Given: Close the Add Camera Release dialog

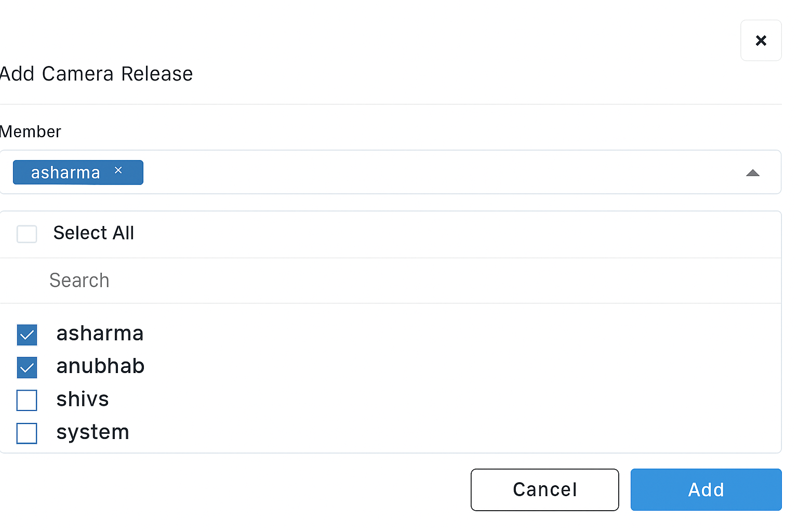Looking at the screenshot, I should click(761, 41).
